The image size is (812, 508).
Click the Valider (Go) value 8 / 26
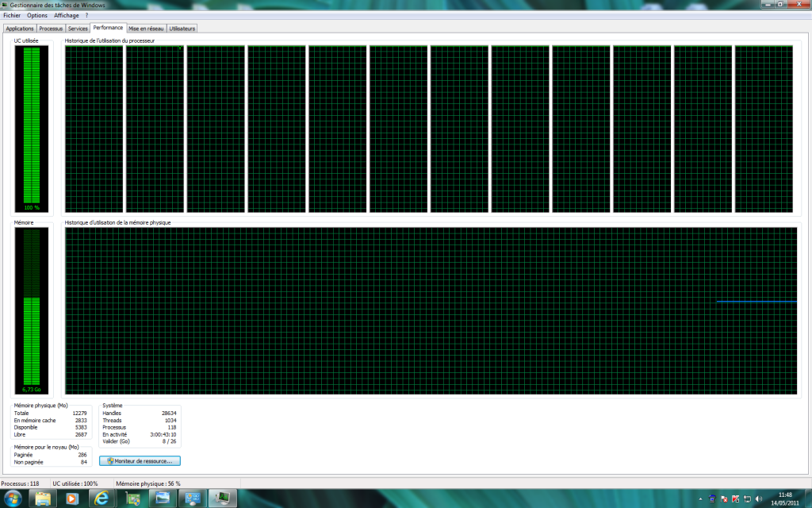(170, 441)
